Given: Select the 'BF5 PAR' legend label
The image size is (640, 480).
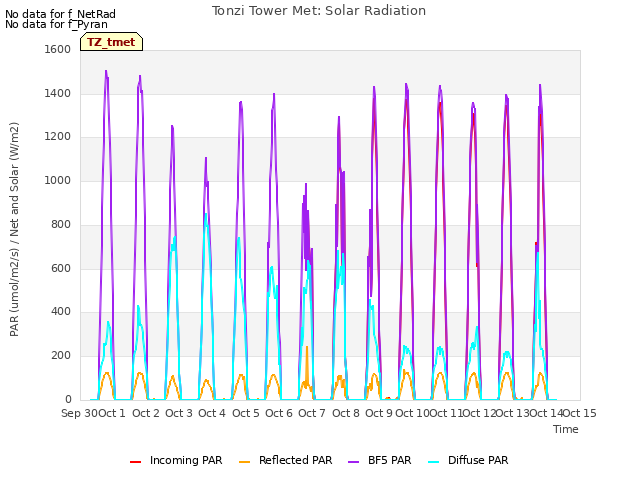Looking at the screenshot, I should tap(389, 460).
